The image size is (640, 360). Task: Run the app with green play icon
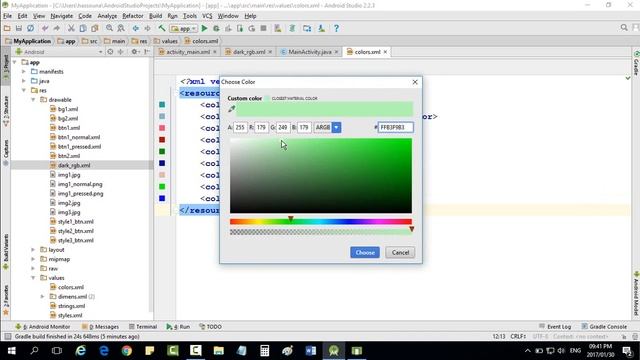204,28
